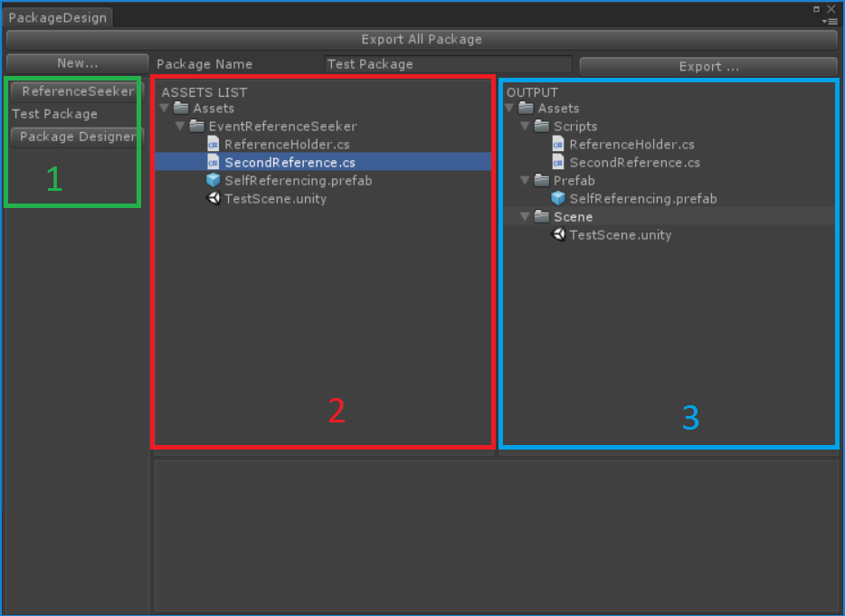
Task: Click the Prefab folder icon in OUTPUT
Action: (540, 180)
